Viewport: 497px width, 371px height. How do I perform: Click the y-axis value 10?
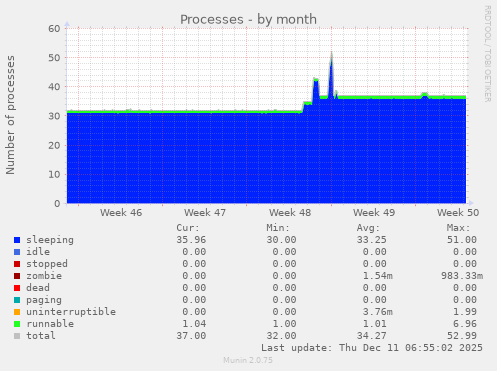(x=54, y=174)
